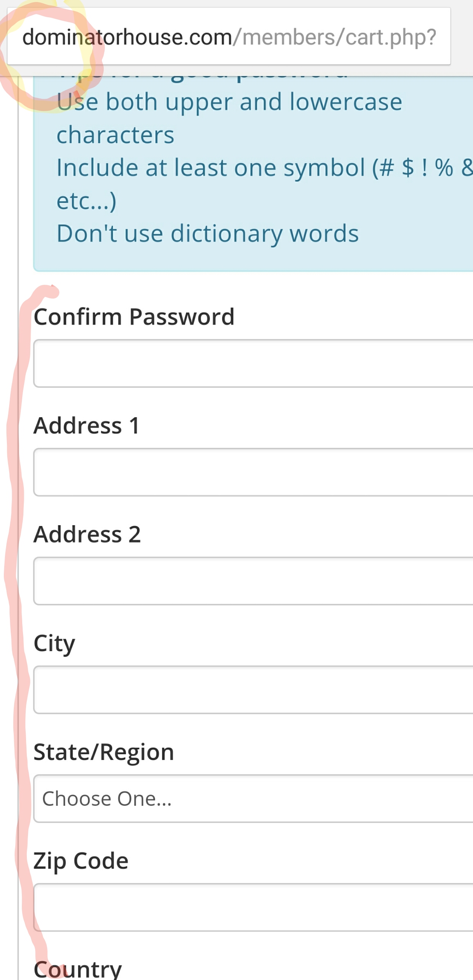
Task: Open the State/Region Choose One dropdown
Action: pyautogui.click(x=253, y=798)
